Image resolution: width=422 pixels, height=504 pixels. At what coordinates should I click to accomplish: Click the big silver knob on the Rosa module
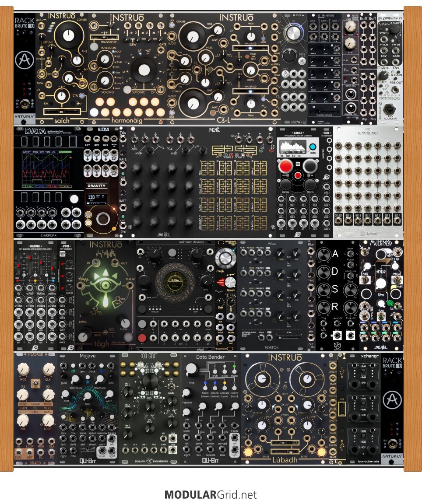(x=293, y=32)
